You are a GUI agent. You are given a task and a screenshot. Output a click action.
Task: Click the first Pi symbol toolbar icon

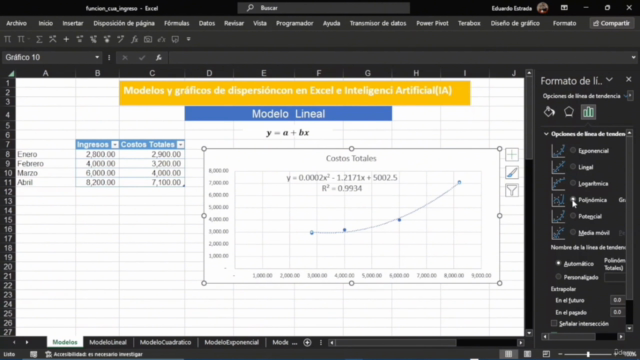[x=7, y=39]
